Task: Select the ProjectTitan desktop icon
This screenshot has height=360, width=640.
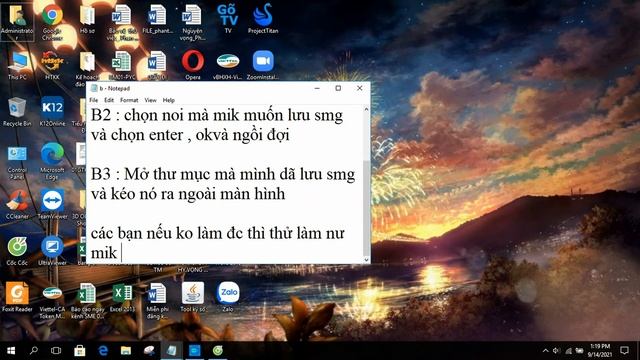Action: point(263,19)
